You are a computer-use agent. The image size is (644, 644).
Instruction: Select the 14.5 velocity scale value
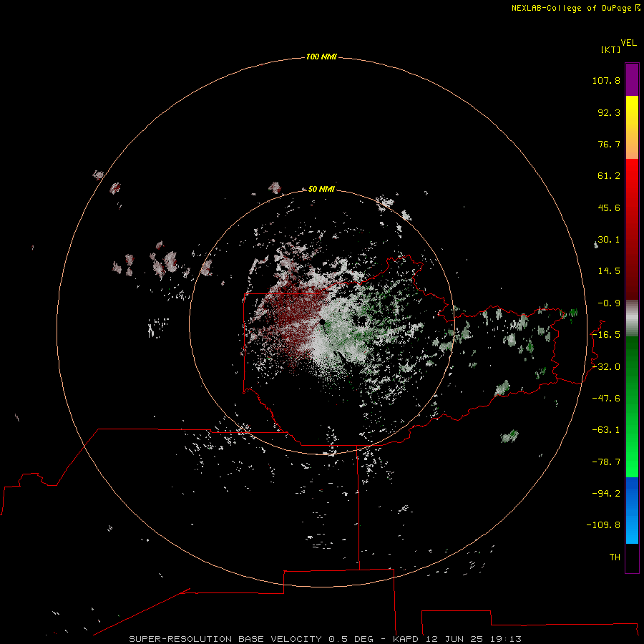click(x=609, y=271)
